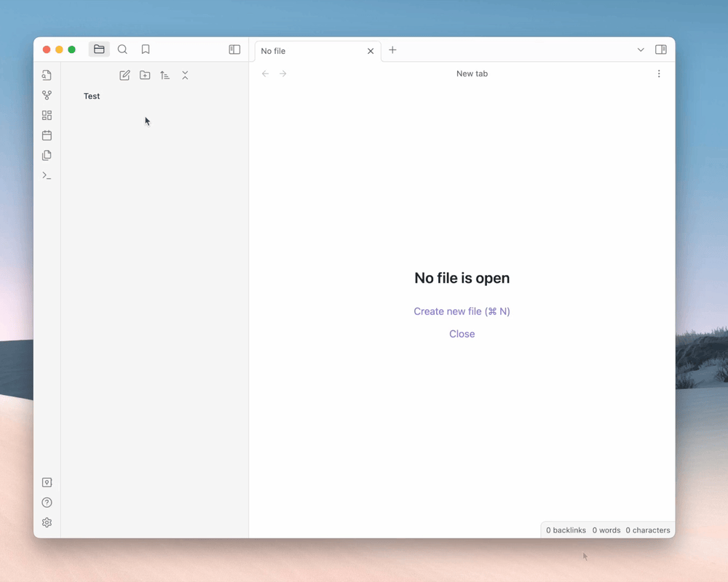
Task: Open the Search panel icon
Action: click(x=122, y=49)
